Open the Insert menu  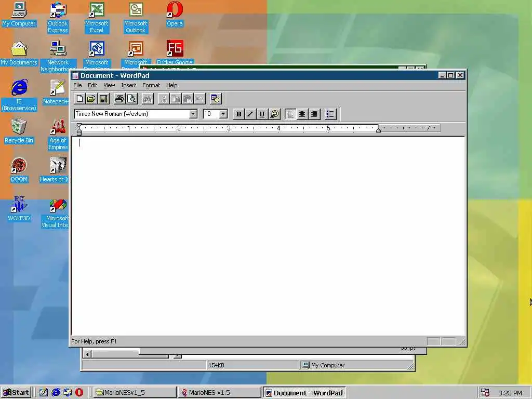129,86
